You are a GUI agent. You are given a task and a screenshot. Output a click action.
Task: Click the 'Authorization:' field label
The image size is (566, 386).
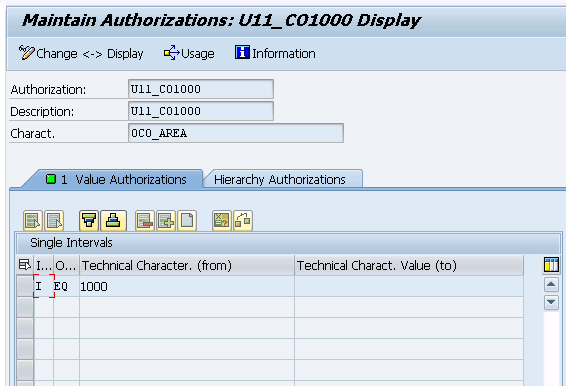coord(48,90)
